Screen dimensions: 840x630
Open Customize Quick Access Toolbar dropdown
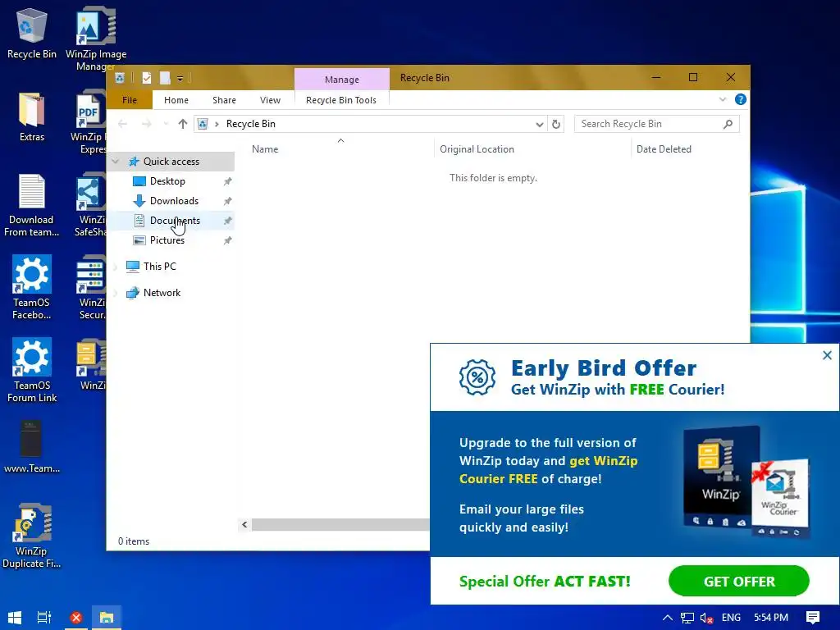coord(180,79)
